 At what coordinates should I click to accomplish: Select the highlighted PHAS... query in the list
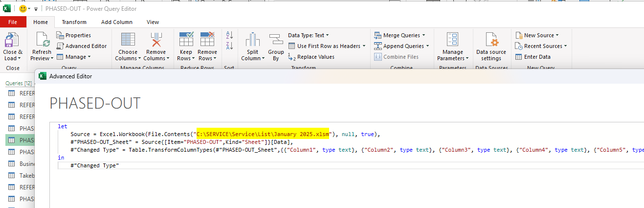(x=22, y=140)
